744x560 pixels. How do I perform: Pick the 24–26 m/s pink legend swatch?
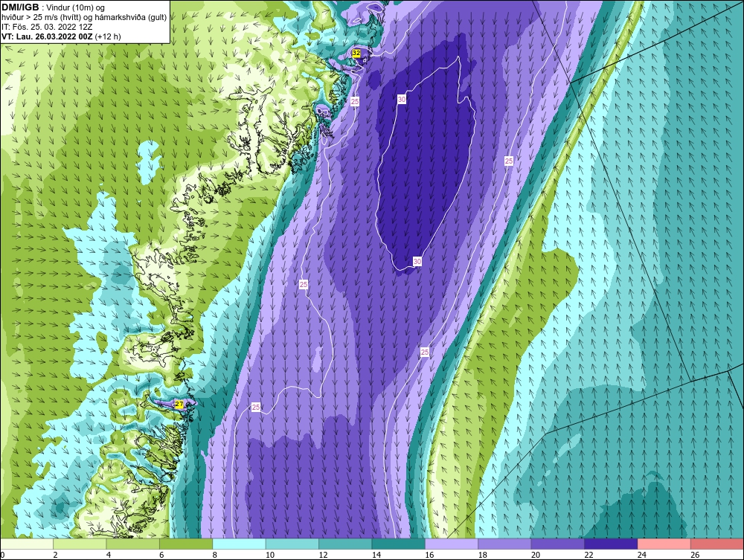(x=664, y=544)
